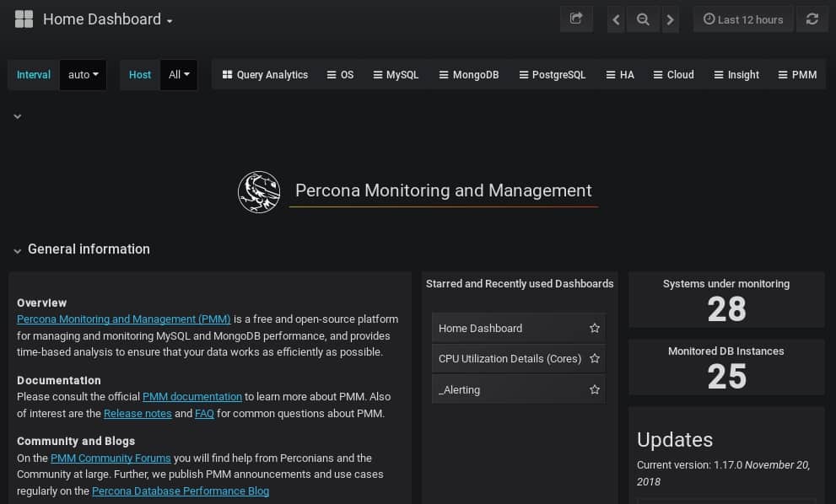Open the Interval auto dropdown
This screenshot has width=836, height=504.
click(84, 74)
